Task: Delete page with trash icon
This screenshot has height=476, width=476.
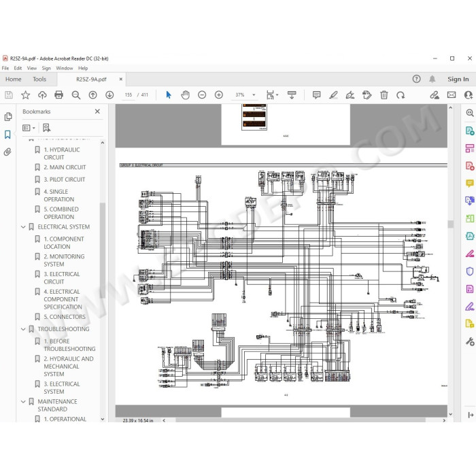Action: pyautogui.click(x=384, y=95)
